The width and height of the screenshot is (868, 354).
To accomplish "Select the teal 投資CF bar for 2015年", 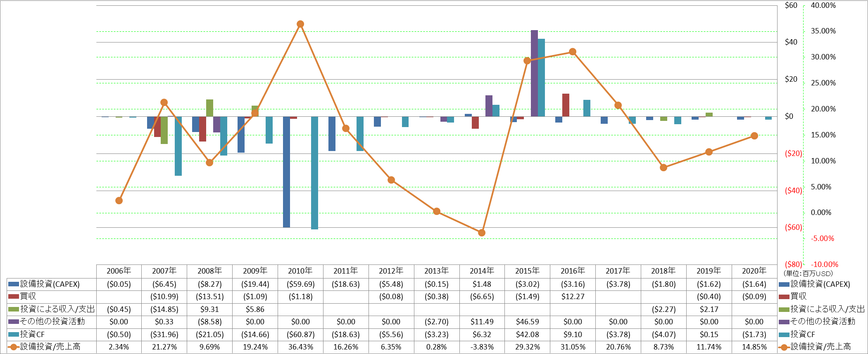I will [541, 78].
